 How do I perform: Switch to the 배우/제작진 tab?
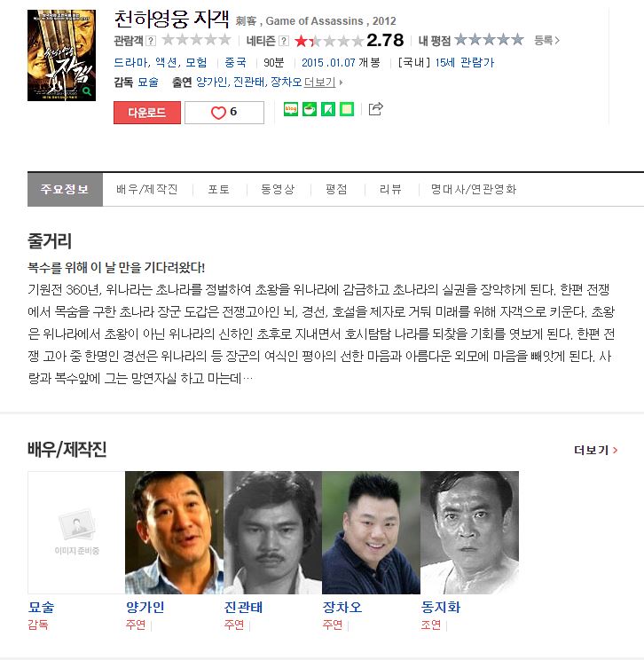pos(147,190)
